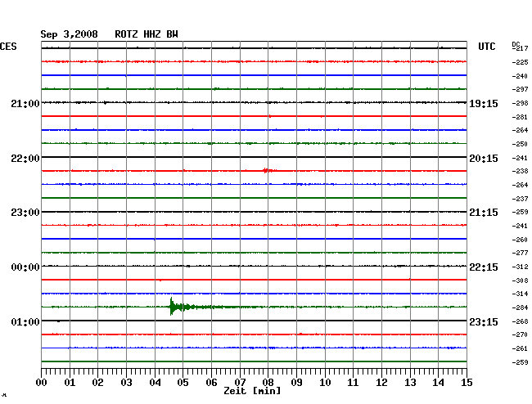Screen dimensions: 532x404
Task: Click the DC offset value -217
Action: click(x=520, y=48)
